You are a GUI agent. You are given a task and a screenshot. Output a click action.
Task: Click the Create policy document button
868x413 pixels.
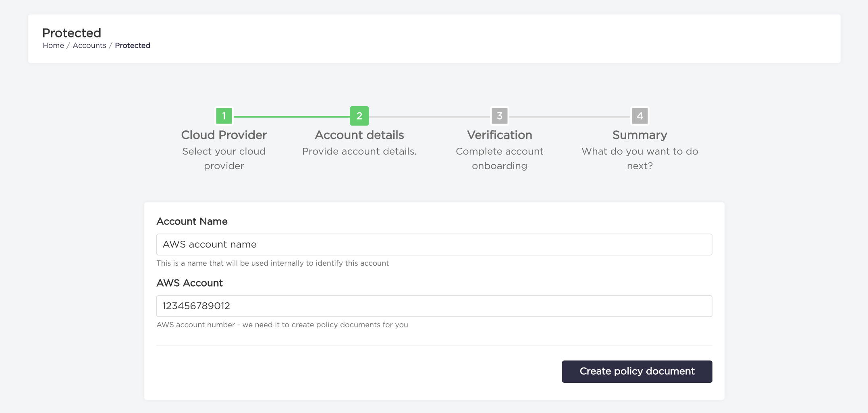click(637, 371)
